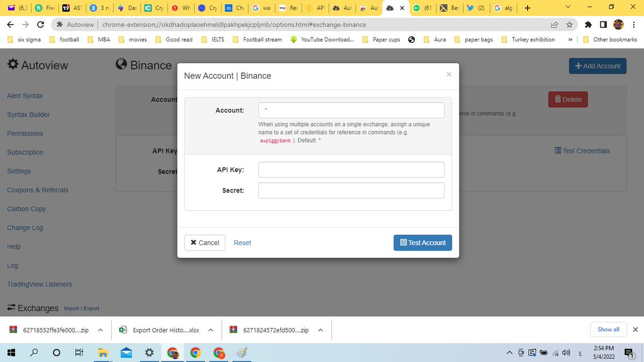
Task: Open the tab search chevron
Action: 569,8
